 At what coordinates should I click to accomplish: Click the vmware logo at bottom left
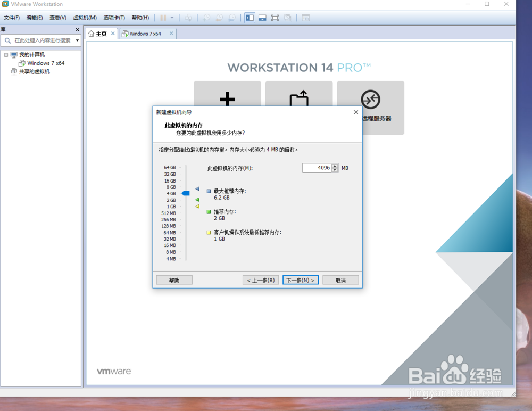tap(114, 371)
